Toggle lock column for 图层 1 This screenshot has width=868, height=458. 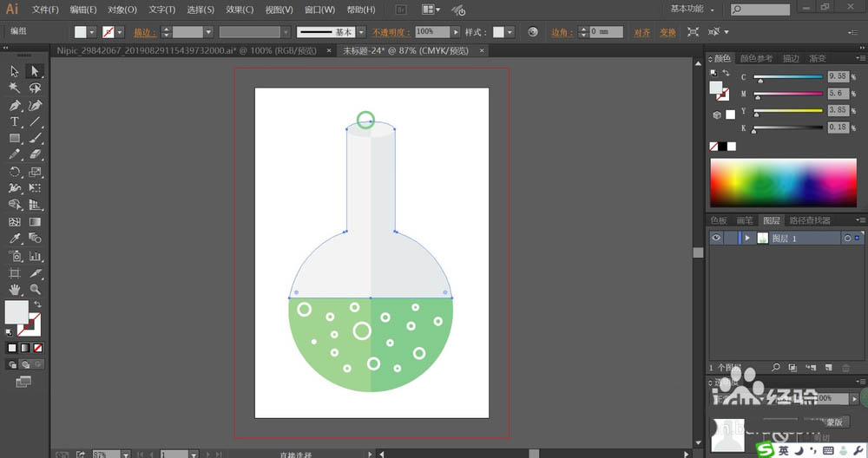pos(730,238)
